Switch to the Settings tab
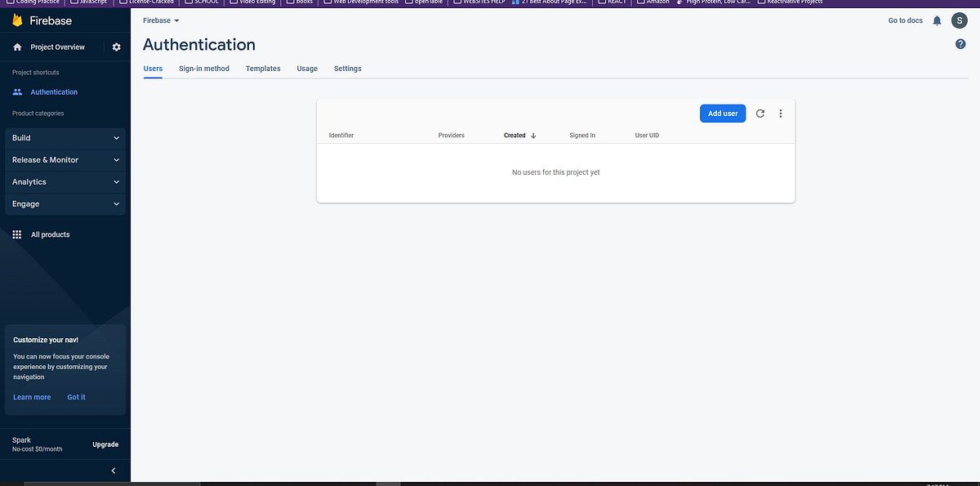The image size is (980, 486). pos(348,69)
